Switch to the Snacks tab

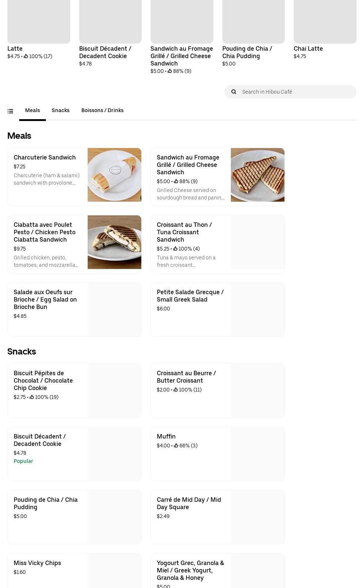tap(61, 110)
